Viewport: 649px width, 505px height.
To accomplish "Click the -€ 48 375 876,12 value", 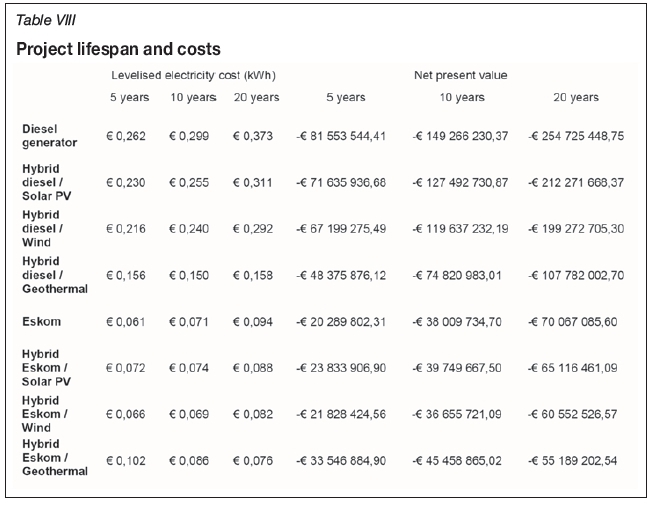I will point(345,275).
